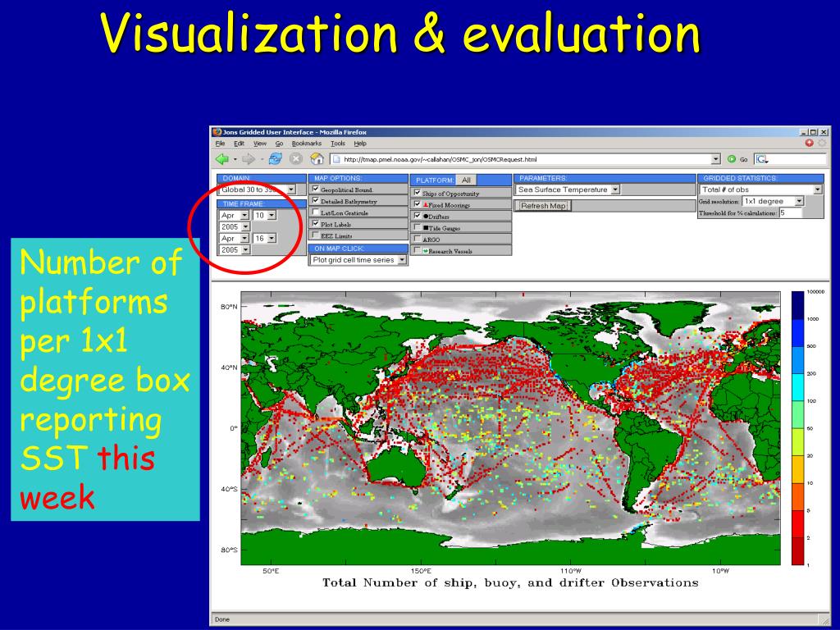This screenshot has height=630, width=840.
Task: Open the 1x1 degree grid resolution dropdown
Action: click(x=773, y=201)
